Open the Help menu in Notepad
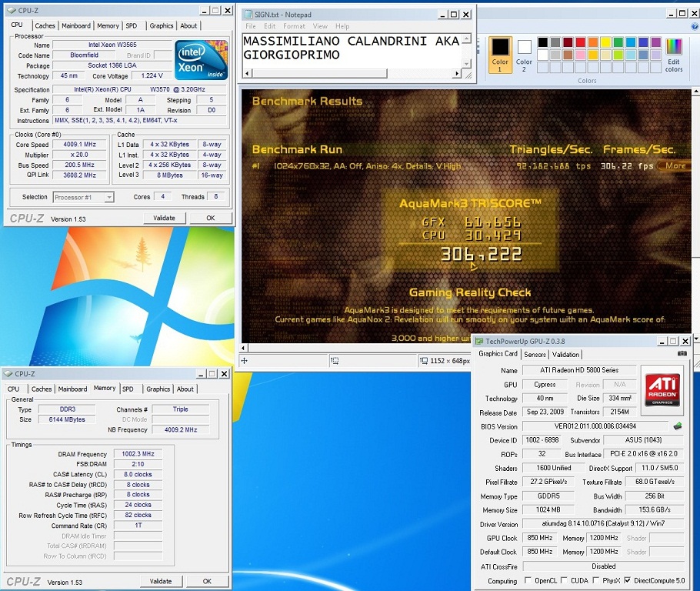Viewport: 700px width, 591px height. [x=342, y=26]
